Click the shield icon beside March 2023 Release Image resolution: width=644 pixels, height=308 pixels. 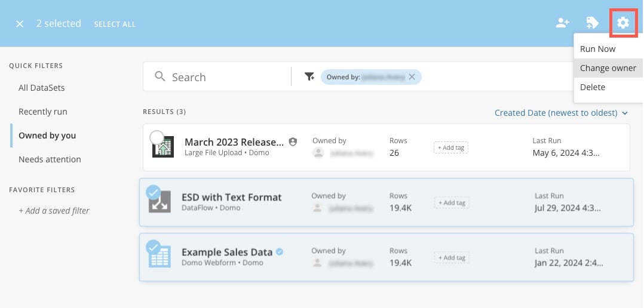(293, 142)
